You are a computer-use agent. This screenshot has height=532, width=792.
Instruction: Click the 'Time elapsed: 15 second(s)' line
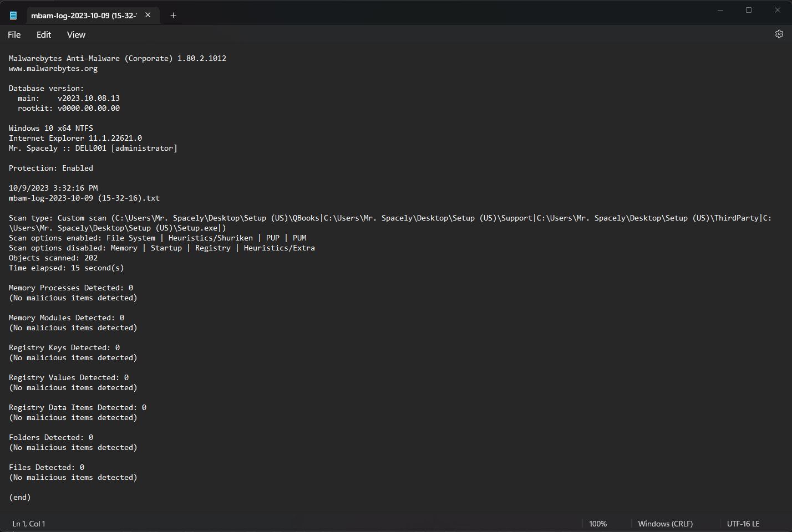(67, 268)
